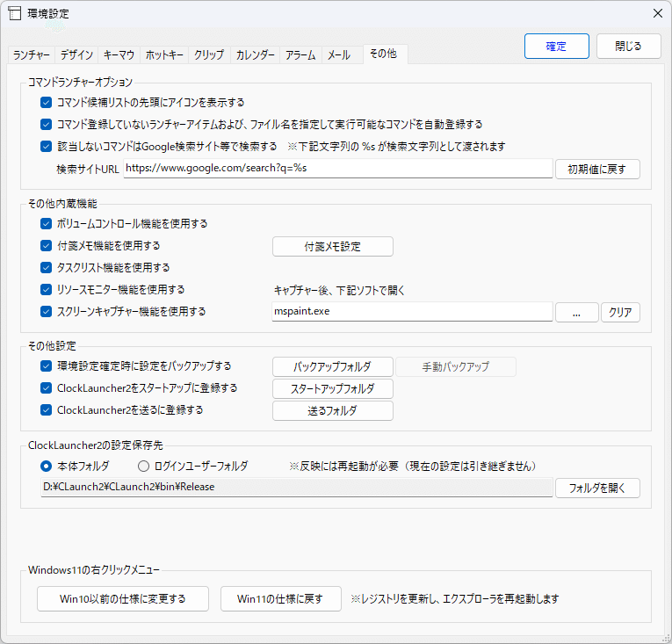The height and width of the screenshot is (644, 672).
Task: Click the resize grip at window corner
Action: coord(666,639)
